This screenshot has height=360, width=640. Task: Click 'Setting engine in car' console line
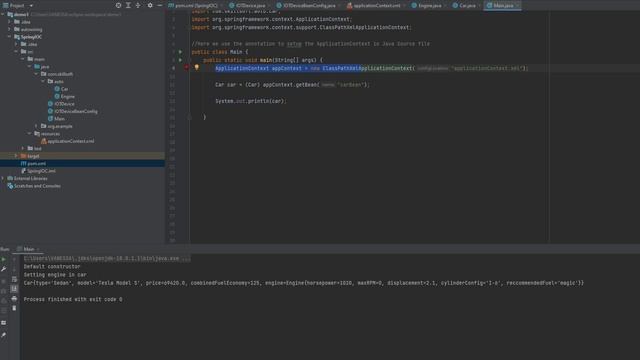(55, 275)
